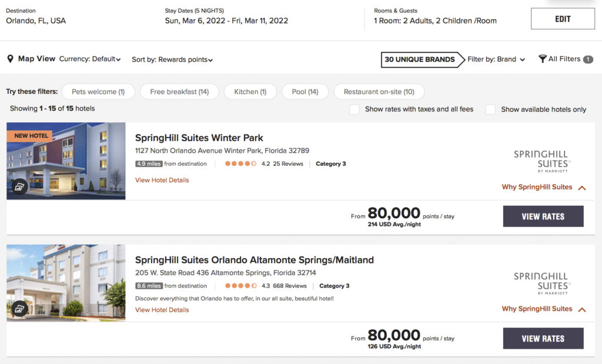Select the Pool (14) filter chip

(305, 92)
